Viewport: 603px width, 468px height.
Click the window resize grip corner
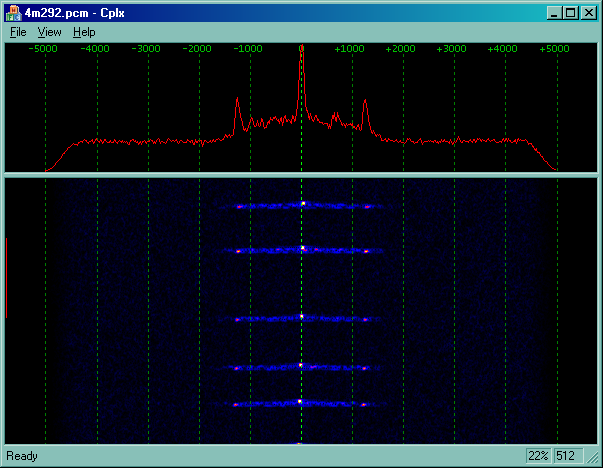point(592,457)
